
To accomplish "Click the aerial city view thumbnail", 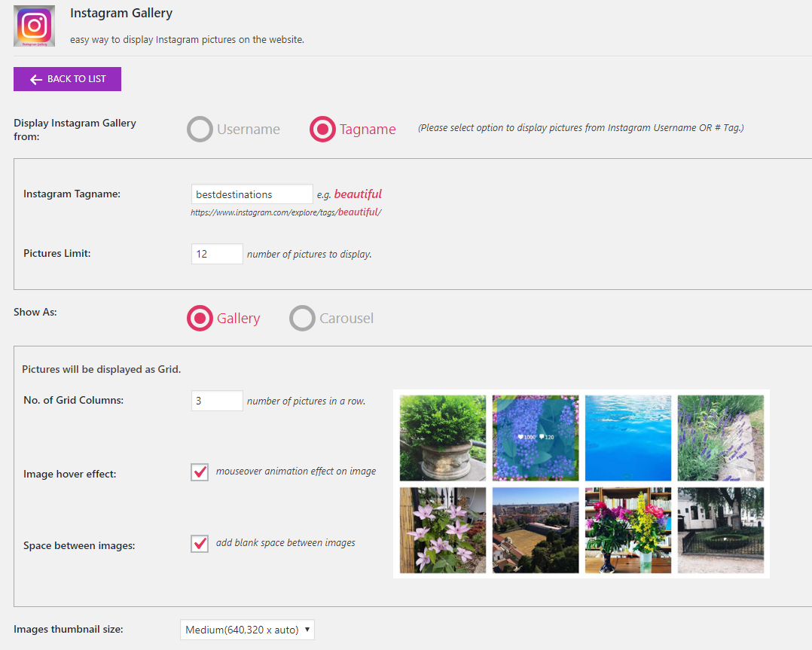I will coord(536,530).
